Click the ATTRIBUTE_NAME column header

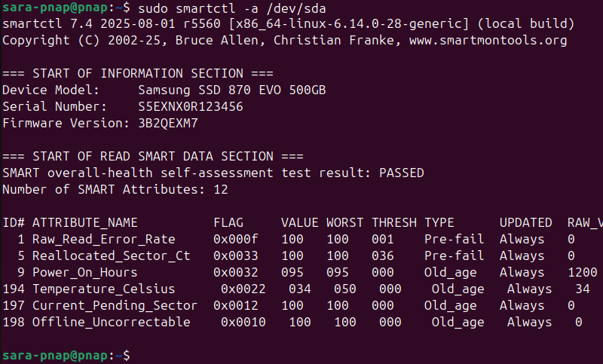(84, 222)
